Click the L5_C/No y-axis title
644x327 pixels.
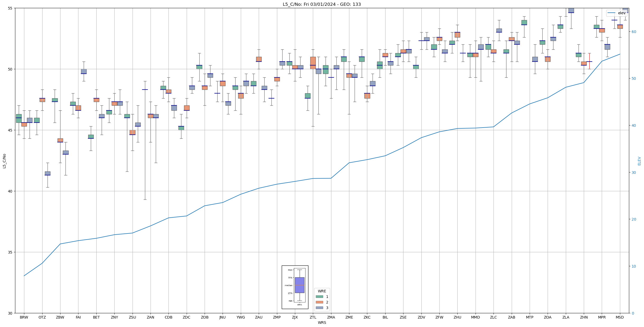4,161
